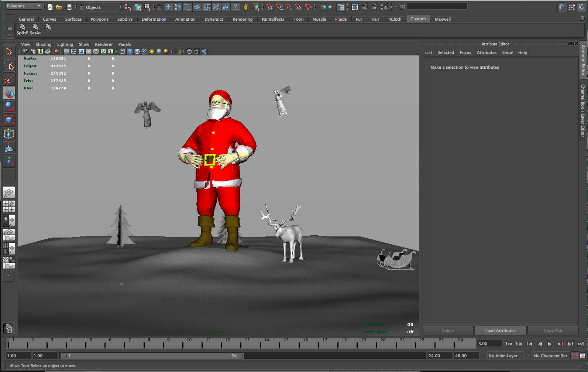Click the Load Attributes button
Screen dimensions: 588x372
pyautogui.click(x=500, y=331)
